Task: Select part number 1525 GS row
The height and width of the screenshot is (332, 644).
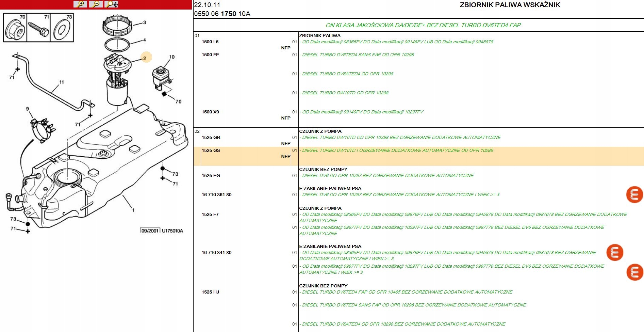Action: click(211, 151)
